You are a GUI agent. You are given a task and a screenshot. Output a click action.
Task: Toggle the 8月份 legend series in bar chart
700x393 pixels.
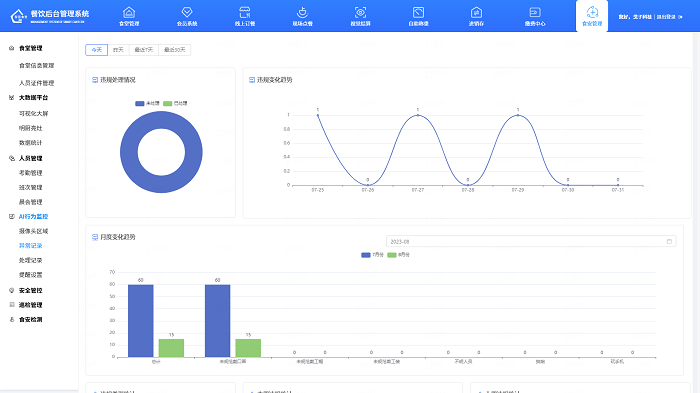point(399,255)
